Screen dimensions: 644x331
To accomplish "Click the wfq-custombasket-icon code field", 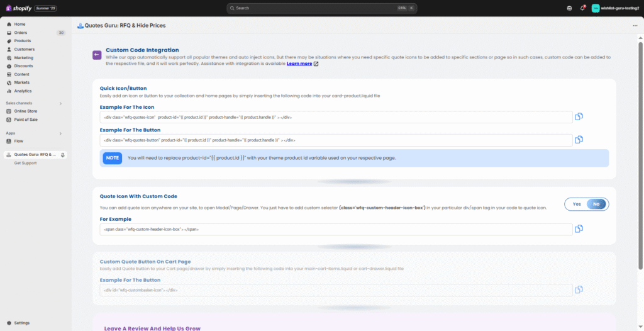I will pyautogui.click(x=336, y=290).
